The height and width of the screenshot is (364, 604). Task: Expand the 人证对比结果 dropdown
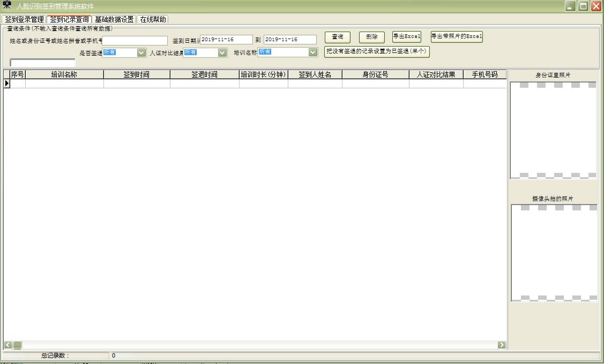[222, 52]
